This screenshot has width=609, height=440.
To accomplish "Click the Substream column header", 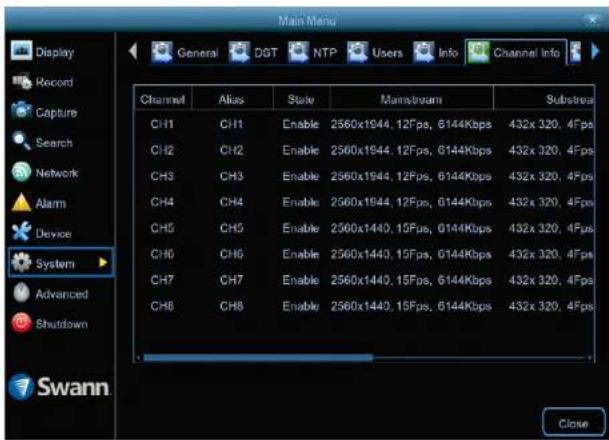I will pos(544,99).
